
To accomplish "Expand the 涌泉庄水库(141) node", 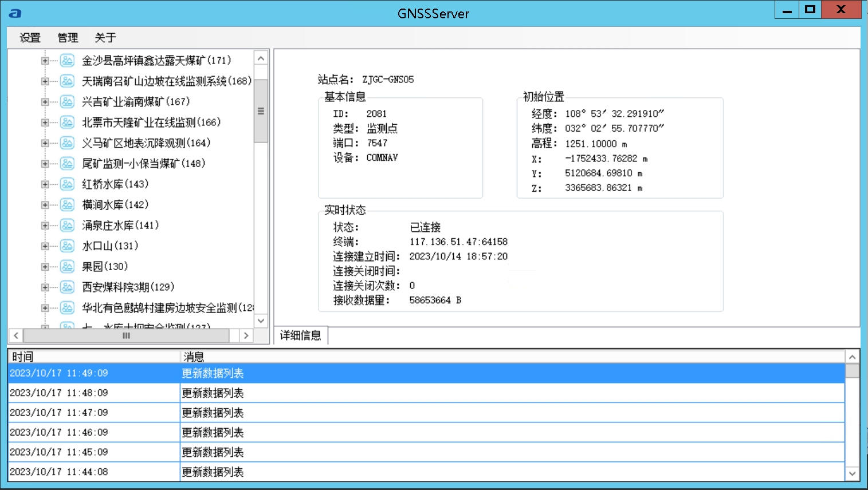I will (45, 225).
